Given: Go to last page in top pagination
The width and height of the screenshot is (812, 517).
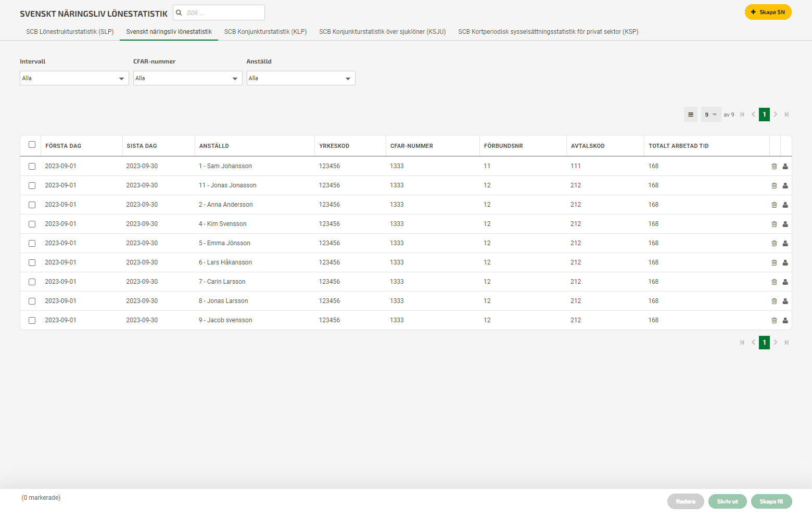Looking at the screenshot, I should [786, 115].
